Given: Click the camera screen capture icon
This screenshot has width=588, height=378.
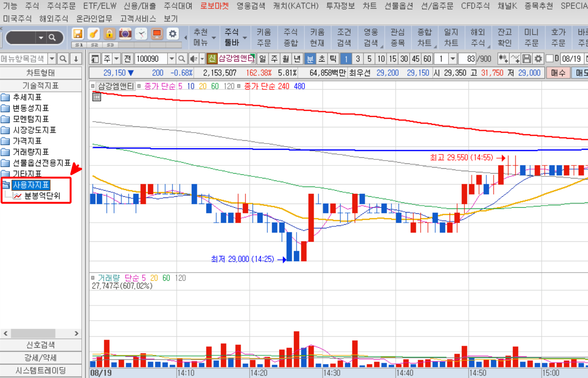Looking at the screenshot, I should [x=125, y=34].
